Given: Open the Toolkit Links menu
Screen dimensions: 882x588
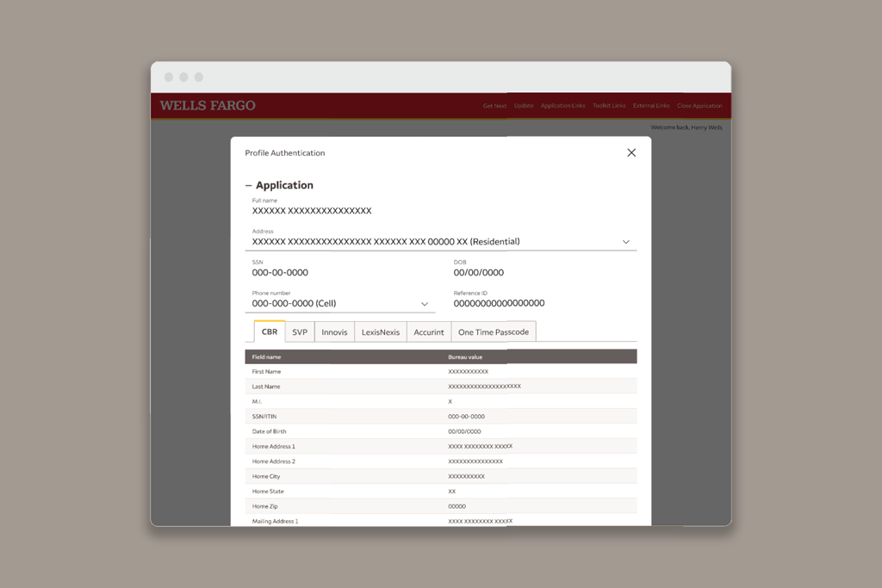Looking at the screenshot, I should coord(609,106).
